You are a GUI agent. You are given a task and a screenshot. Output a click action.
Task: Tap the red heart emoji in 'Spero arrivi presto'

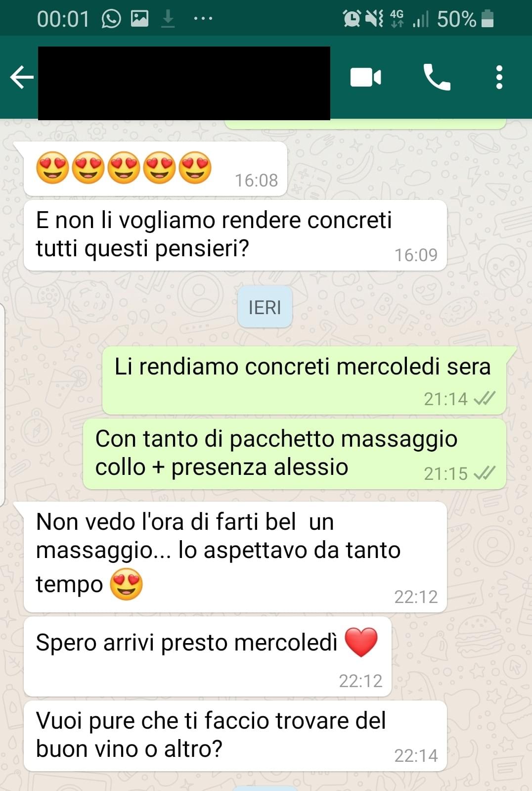(361, 642)
